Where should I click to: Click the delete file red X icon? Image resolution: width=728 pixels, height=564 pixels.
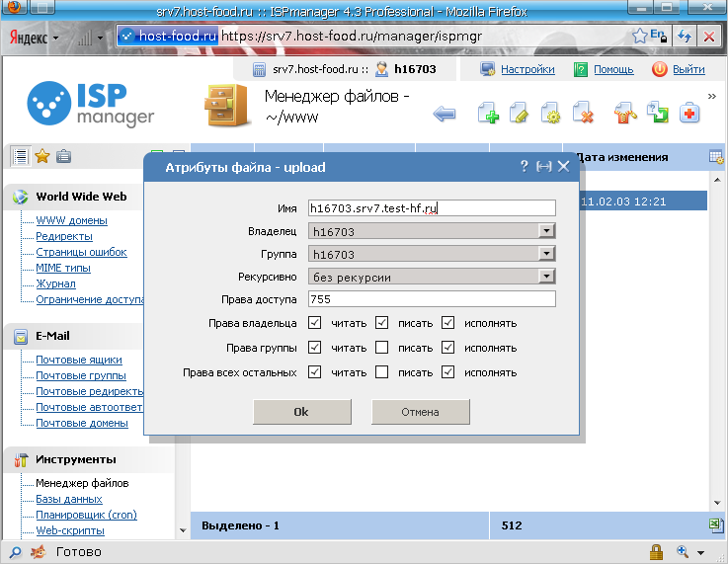click(x=583, y=115)
